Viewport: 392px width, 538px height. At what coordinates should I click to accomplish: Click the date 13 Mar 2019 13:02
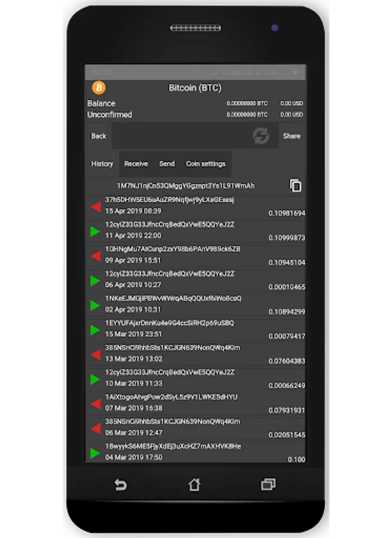pyautogui.click(x=134, y=359)
